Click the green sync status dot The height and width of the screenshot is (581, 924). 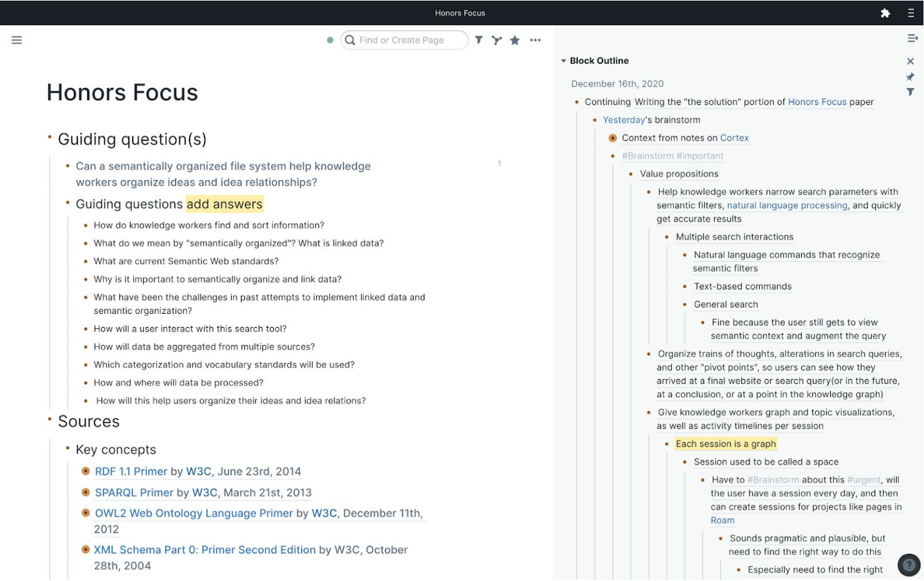[x=330, y=40]
